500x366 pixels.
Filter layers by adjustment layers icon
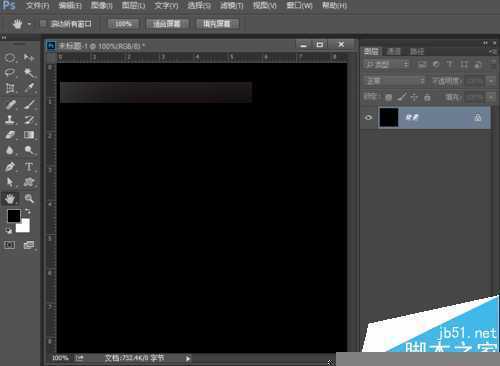(x=436, y=65)
